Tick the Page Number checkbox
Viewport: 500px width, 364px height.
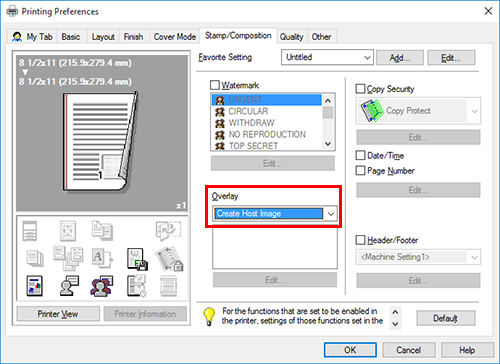click(x=360, y=170)
